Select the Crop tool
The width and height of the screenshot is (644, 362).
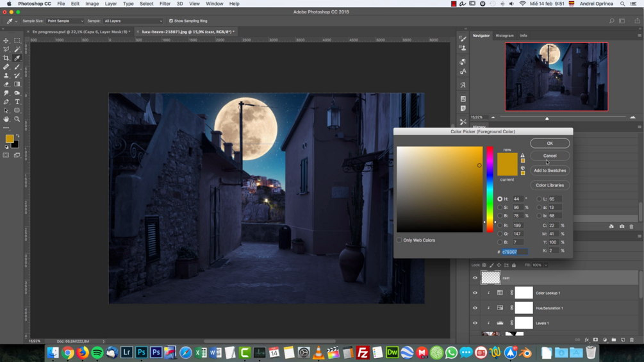pyautogui.click(x=6, y=58)
